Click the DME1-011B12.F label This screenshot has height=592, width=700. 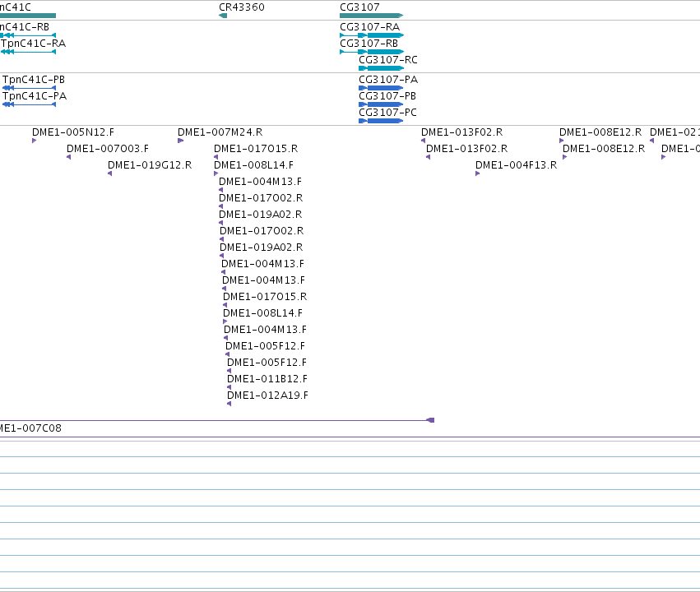click(x=267, y=379)
